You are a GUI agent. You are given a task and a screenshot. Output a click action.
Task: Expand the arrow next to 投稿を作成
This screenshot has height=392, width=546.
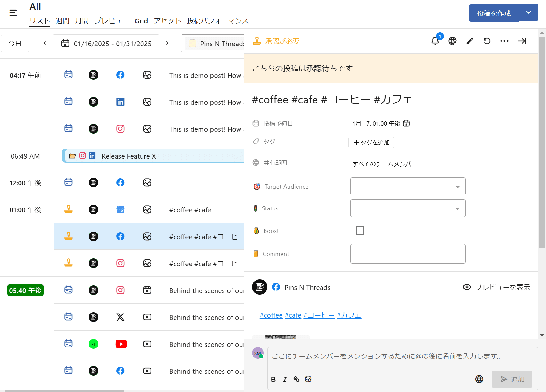tap(529, 13)
